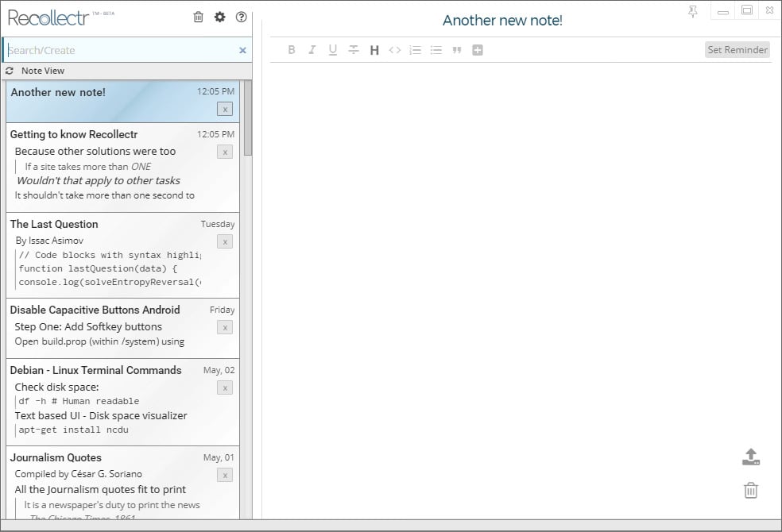Click 'function lastQuestion(data) {' code preview
This screenshot has width=782, height=532.
click(99, 268)
